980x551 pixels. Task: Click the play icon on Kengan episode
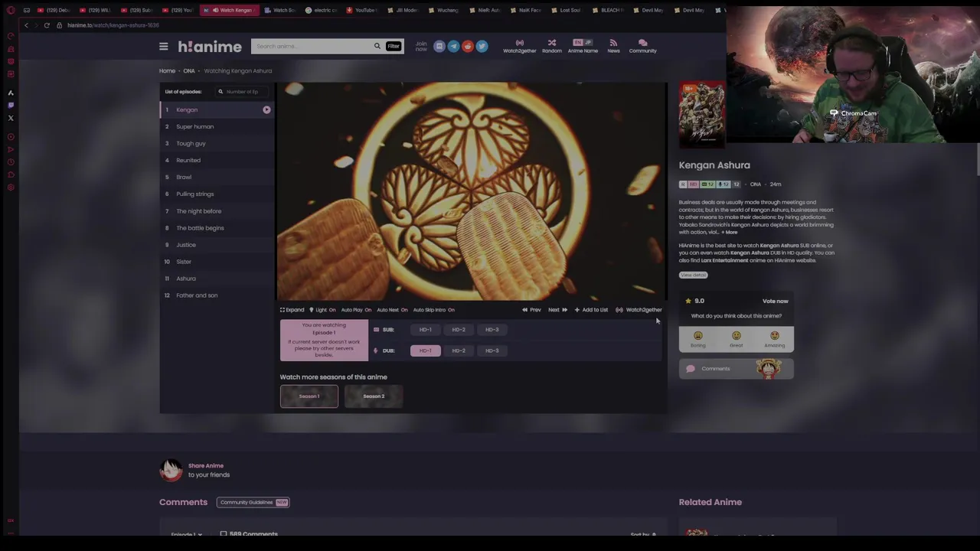[266, 110]
